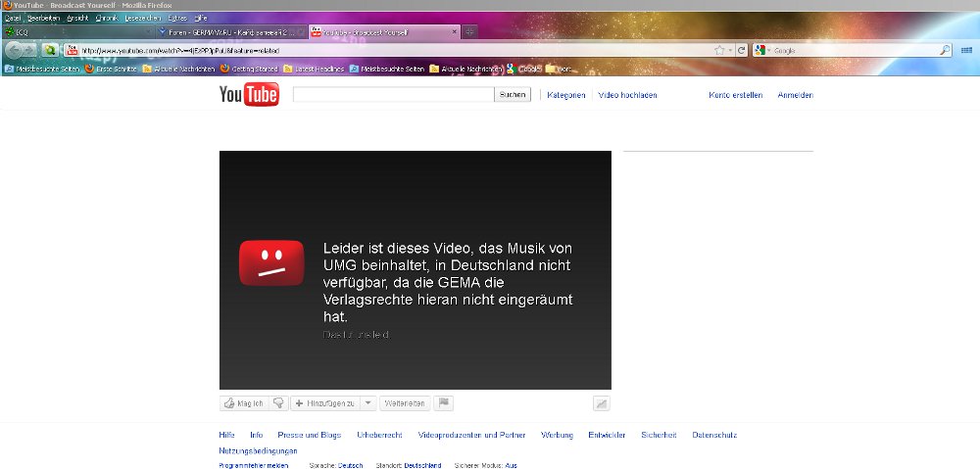Open the Urheberrecht link
Image resolution: width=980 pixels, height=469 pixels.
379,435
